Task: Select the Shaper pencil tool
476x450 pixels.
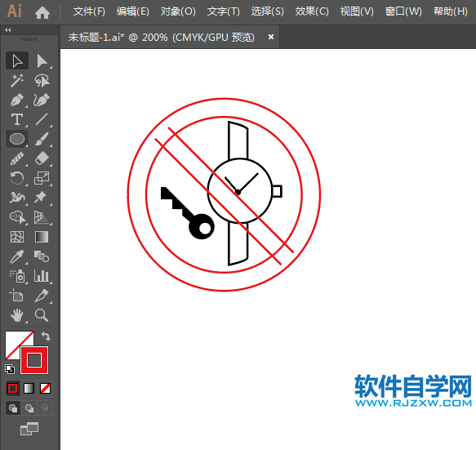Action: [x=17, y=158]
